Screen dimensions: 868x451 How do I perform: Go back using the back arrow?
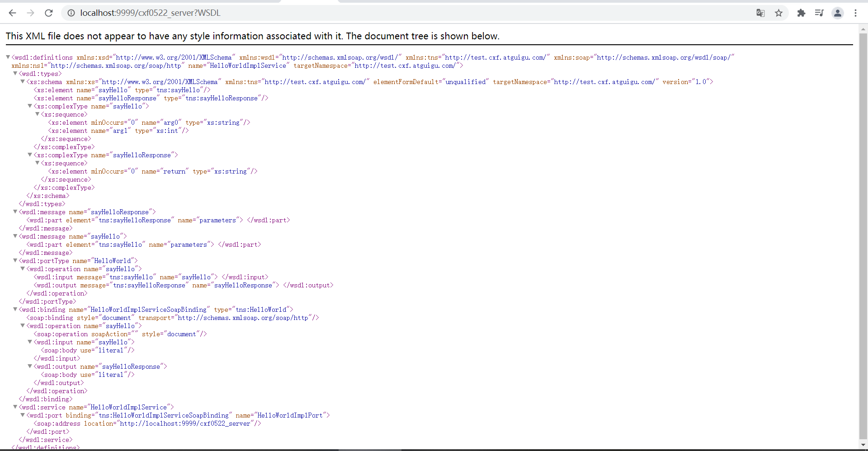[12, 13]
